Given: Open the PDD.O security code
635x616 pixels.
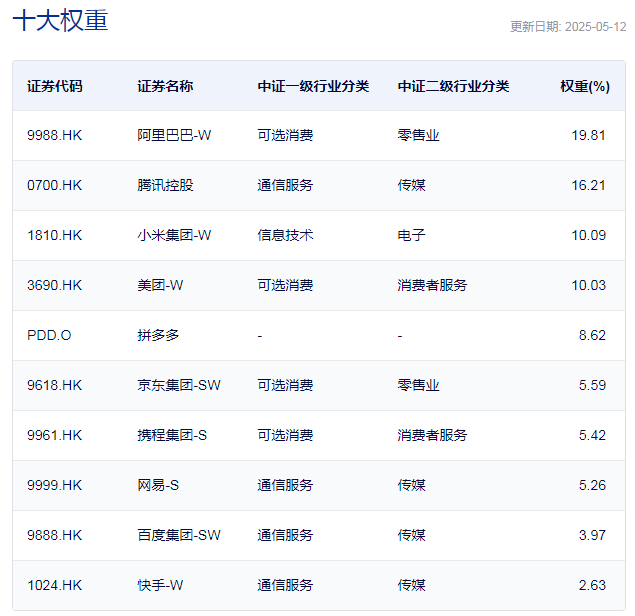Looking at the screenshot, I should pos(49,335).
